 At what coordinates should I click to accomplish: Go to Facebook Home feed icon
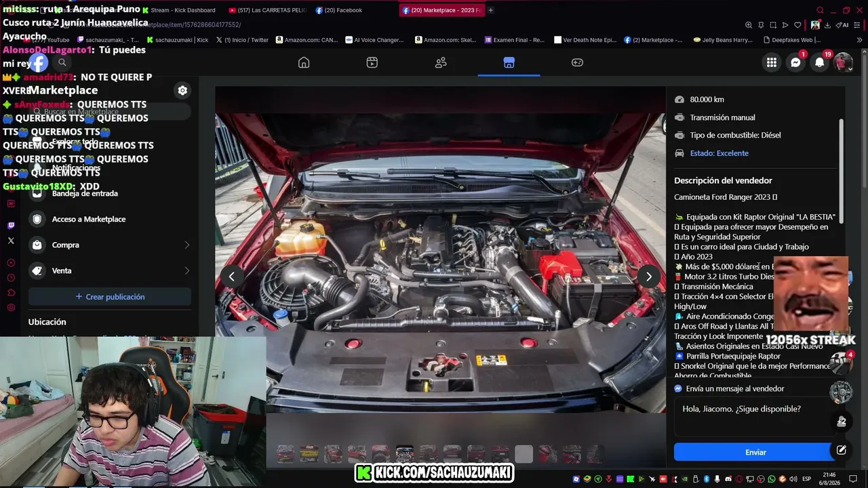tap(304, 62)
